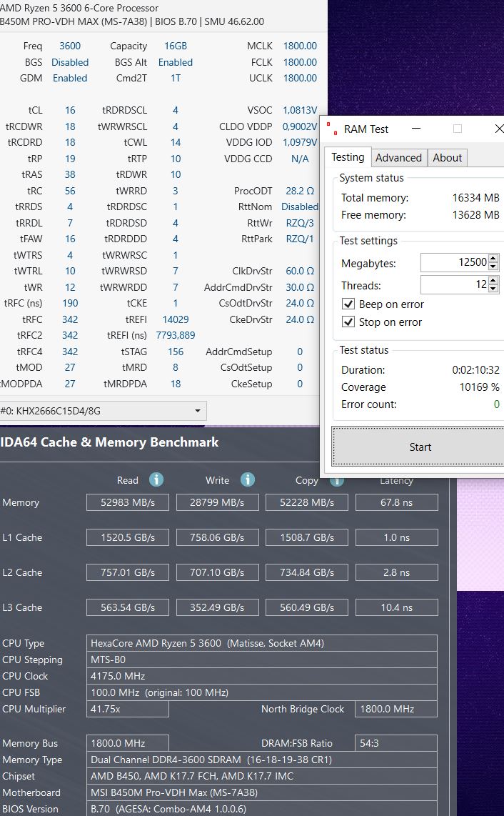The image size is (504, 816).
Task: Click the GDM Enabled value
Action: click(x=70, y=78)
